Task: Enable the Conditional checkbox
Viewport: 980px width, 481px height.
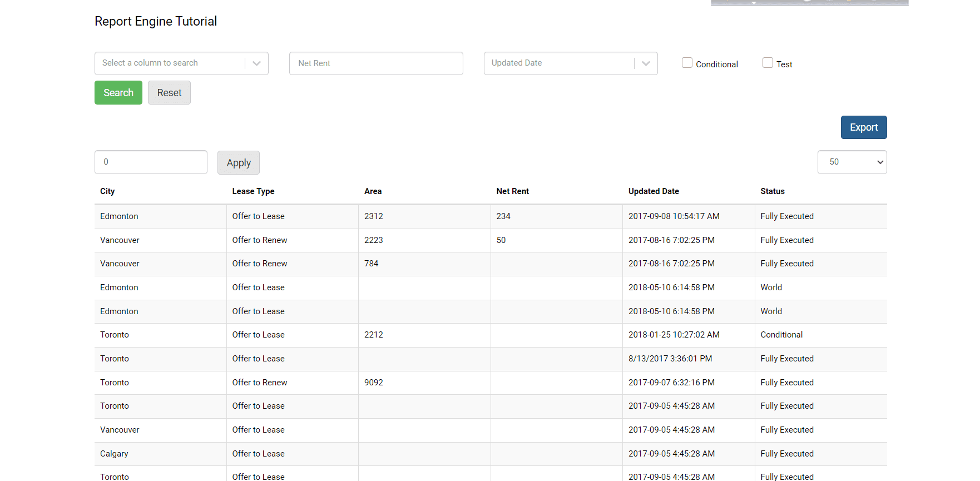Action: pos(687,63)
